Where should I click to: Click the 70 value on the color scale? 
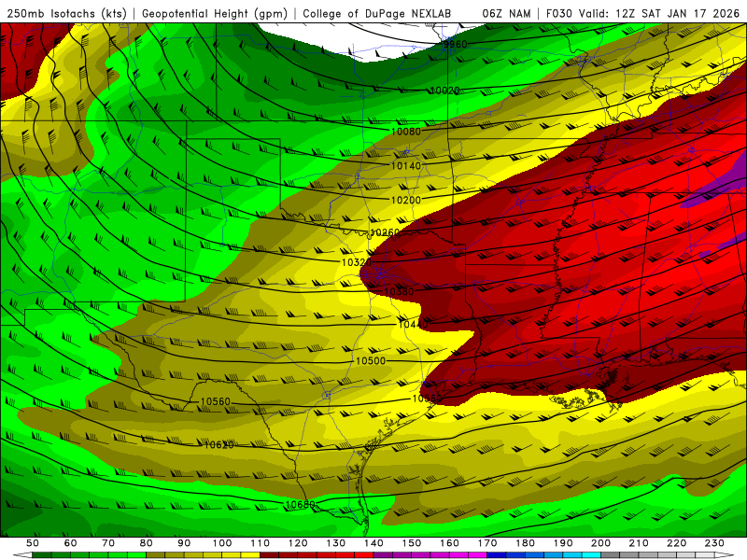108,543
